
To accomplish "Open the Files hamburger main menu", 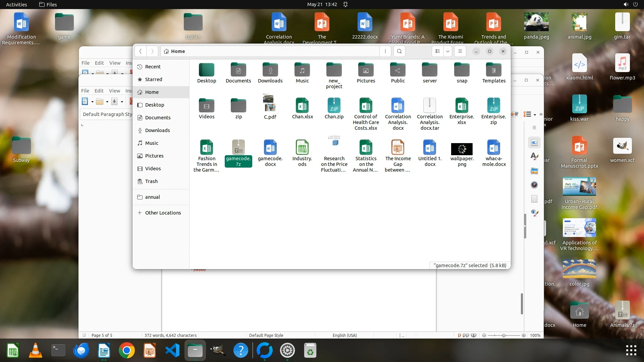I will pyautogui.click(x=460, y=51).
